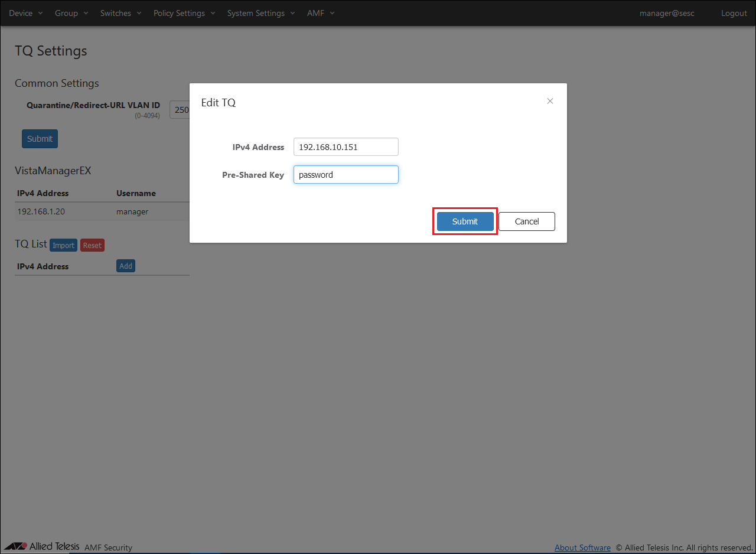
Task: Expand the Policy Settings menu
Action: point(184,13)
